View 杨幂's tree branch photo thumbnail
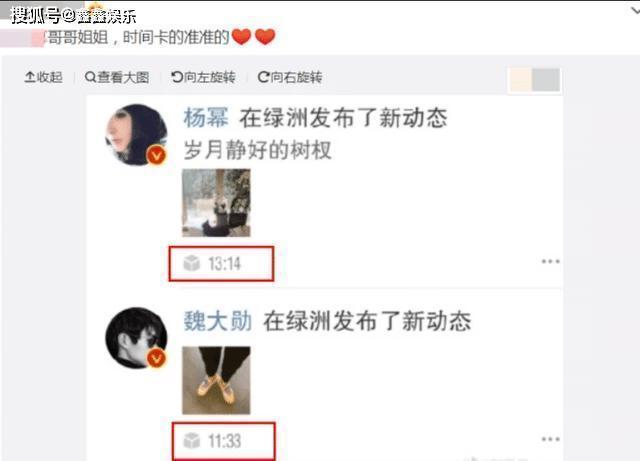 (x=216, y=203)
